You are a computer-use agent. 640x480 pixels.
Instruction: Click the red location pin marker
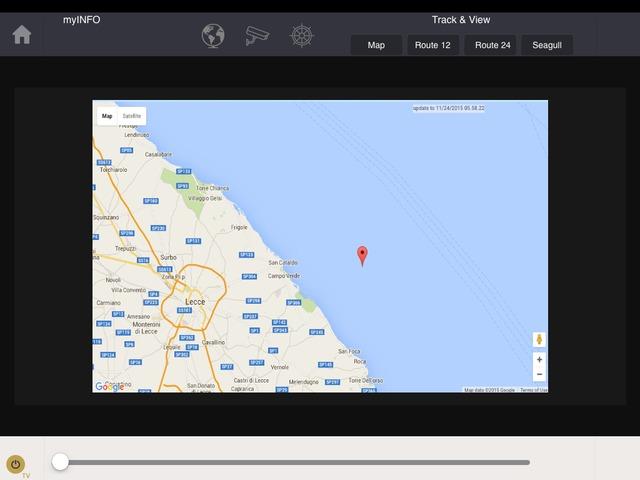pyautogui.click(x=363, y=255)
